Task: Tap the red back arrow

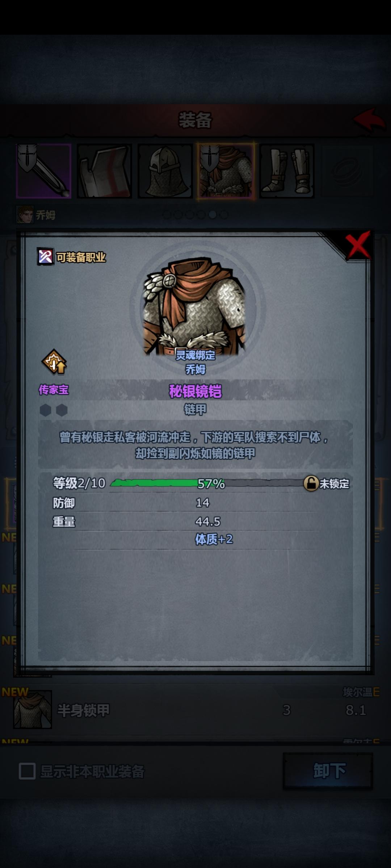Action: [369, 119]
